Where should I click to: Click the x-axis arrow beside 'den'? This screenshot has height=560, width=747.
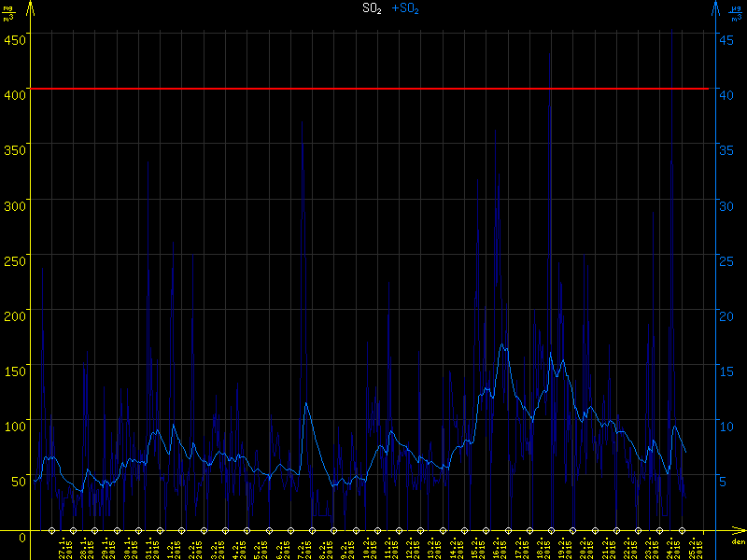[739, 532]
